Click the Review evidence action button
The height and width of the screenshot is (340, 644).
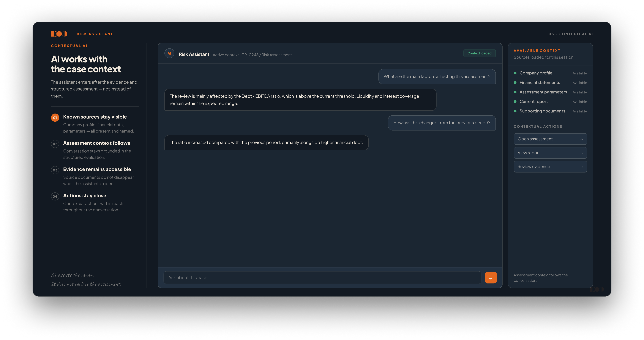coord(550,167)
